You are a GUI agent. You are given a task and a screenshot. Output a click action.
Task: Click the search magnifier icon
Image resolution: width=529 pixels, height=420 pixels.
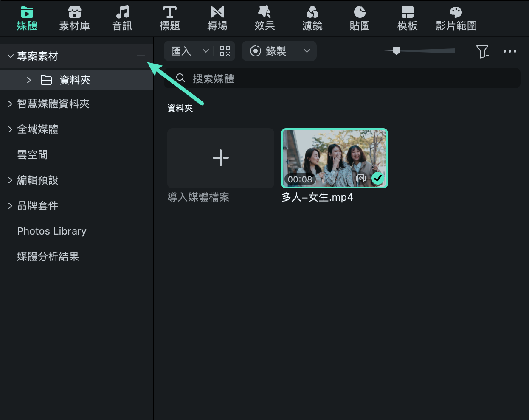180,78
